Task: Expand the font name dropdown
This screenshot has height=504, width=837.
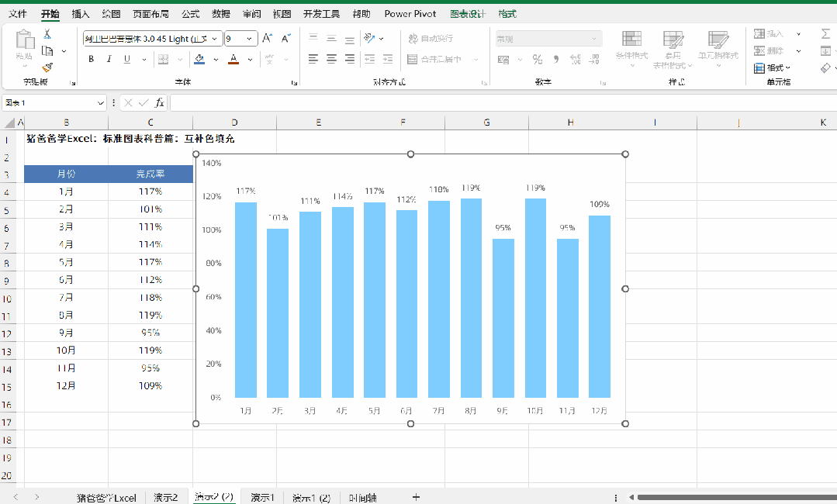Action: coord(215,39)
